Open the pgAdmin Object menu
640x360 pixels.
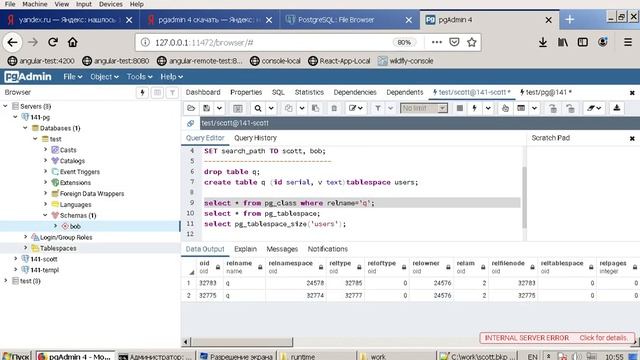(x=104, y=77)
